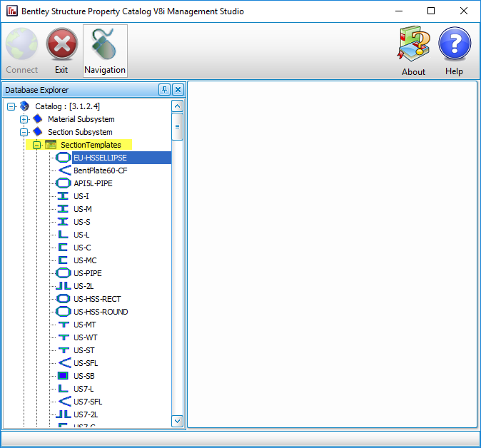This screenshot has height=448, width=481.
Task: Click the Exit red X icon
Action: [62, 44]
